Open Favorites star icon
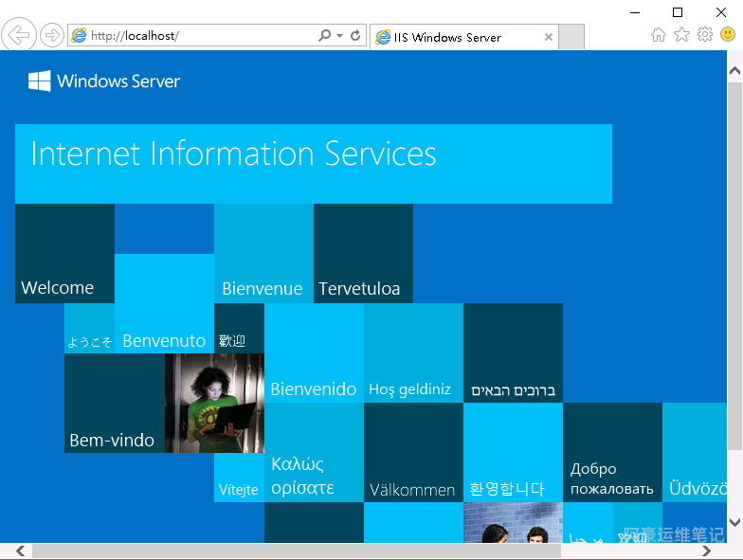Image resolution: width=743 pixels, height=560 pixels. [681, 34]
